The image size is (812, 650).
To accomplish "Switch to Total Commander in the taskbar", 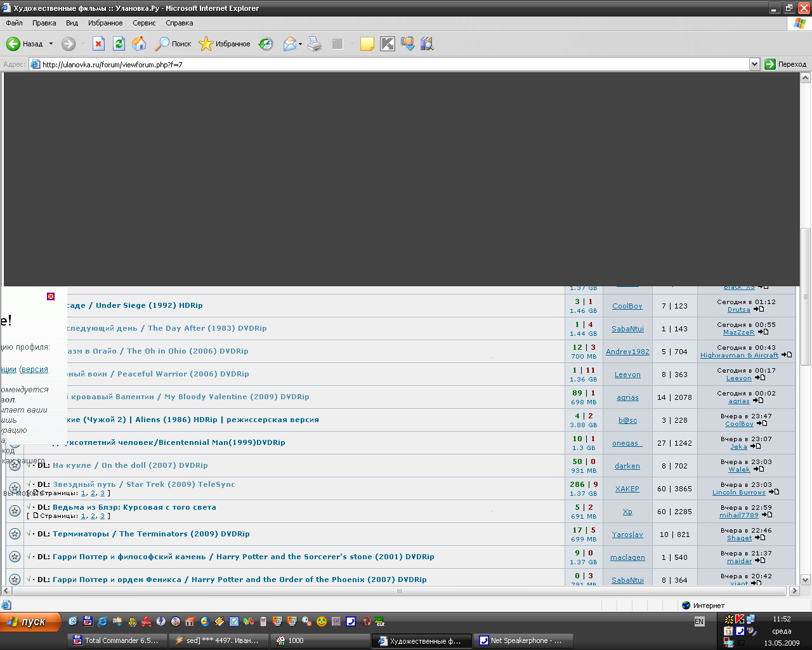I will 117,640.
